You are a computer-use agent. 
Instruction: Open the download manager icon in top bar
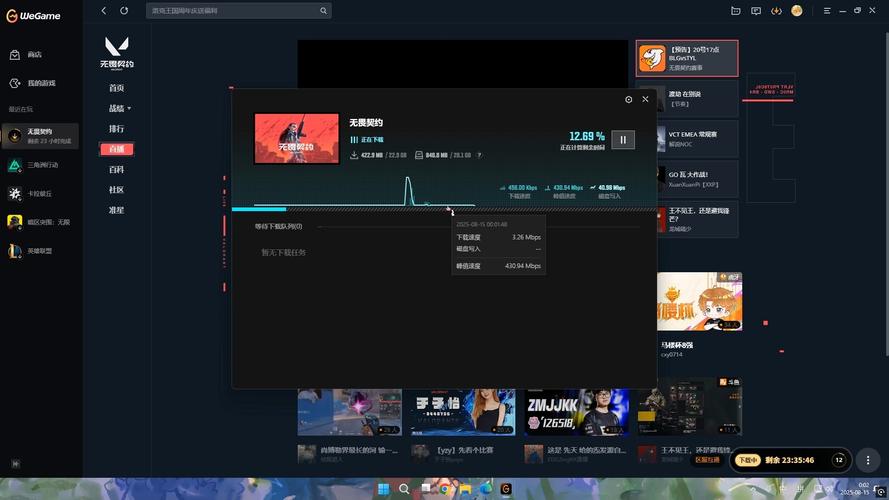coord(776,11)
